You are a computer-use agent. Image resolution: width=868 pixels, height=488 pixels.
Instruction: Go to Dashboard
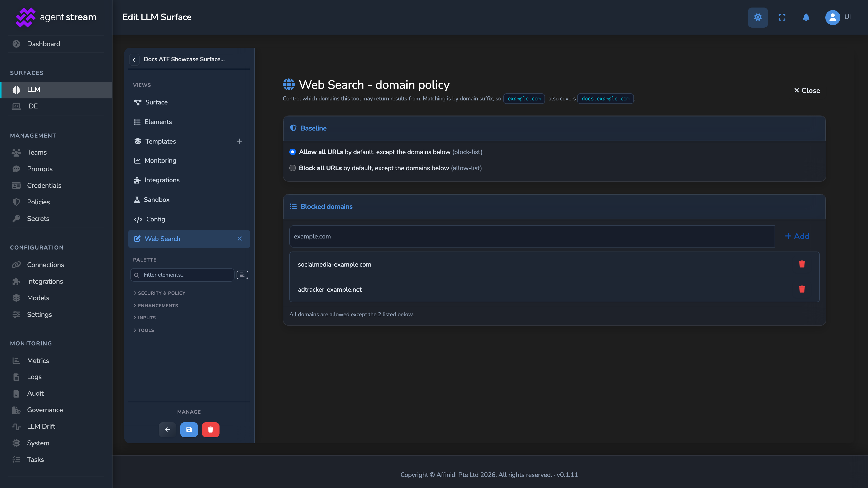tap(56, 44)
